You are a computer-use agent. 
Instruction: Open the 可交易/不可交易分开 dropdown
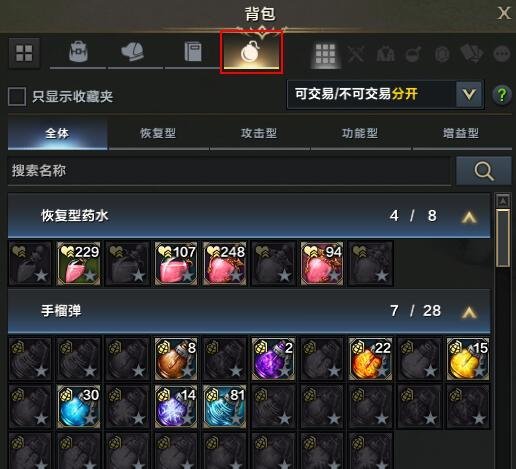tap(386, 95)
